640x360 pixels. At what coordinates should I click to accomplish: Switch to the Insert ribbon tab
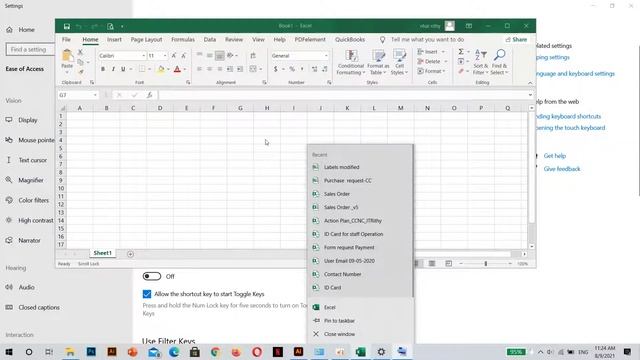tap(114, 40)
